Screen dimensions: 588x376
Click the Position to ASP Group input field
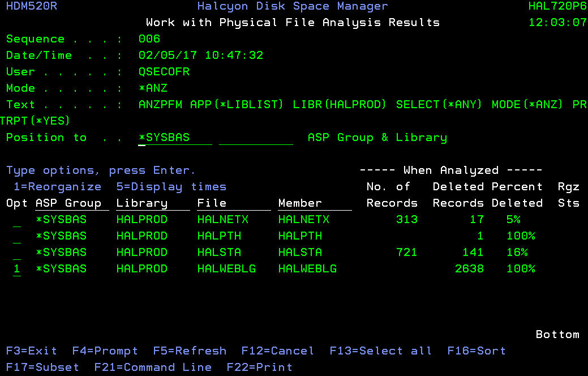[x=175, y=138]
